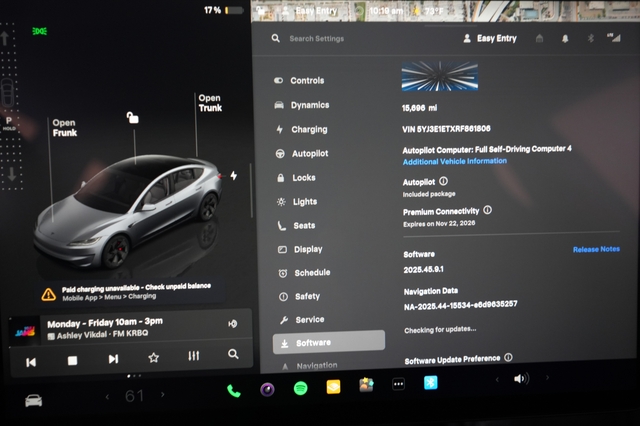The image size is (640, 426).
Task: Select the Software settings menu
Action: [329, 342]
